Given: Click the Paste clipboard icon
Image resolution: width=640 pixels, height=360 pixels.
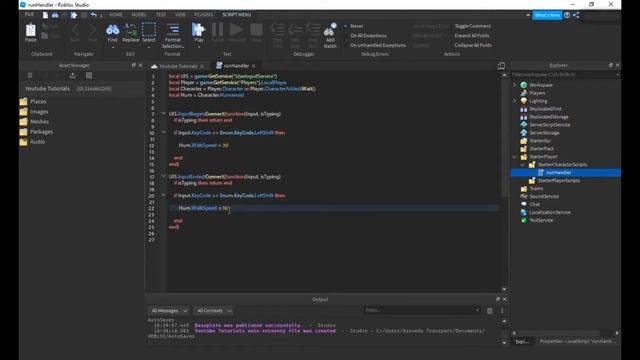Looking at the screenshot, I should pyautogui.click(x=31, y=31).
